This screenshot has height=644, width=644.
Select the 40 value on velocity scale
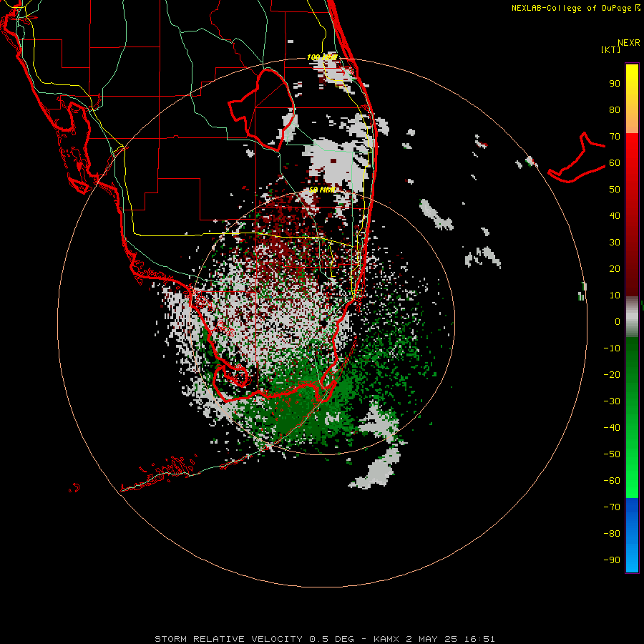[615, 216]
